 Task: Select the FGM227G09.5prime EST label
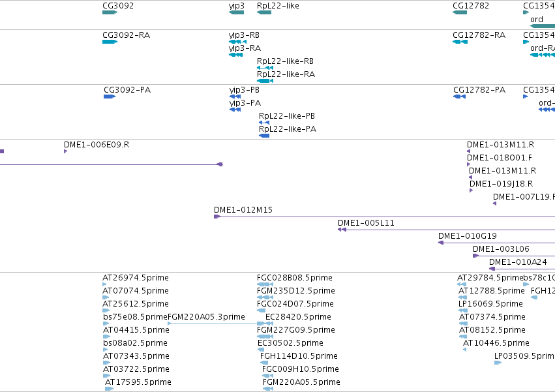[x=296, y=331]
